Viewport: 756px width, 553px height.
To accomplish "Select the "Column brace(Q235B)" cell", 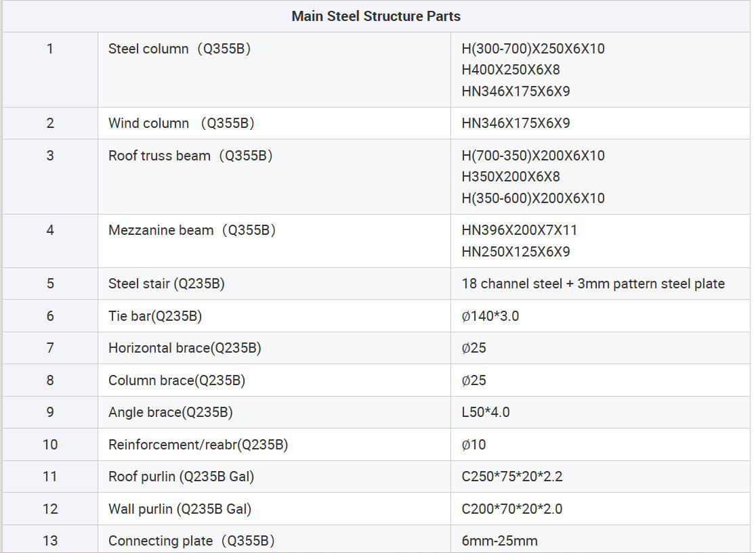I will (176, 380).
